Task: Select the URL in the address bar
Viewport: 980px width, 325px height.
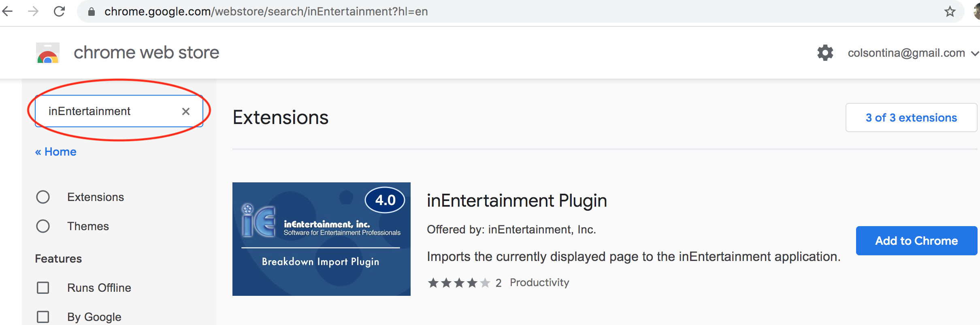Action: (x=266, y=11)
